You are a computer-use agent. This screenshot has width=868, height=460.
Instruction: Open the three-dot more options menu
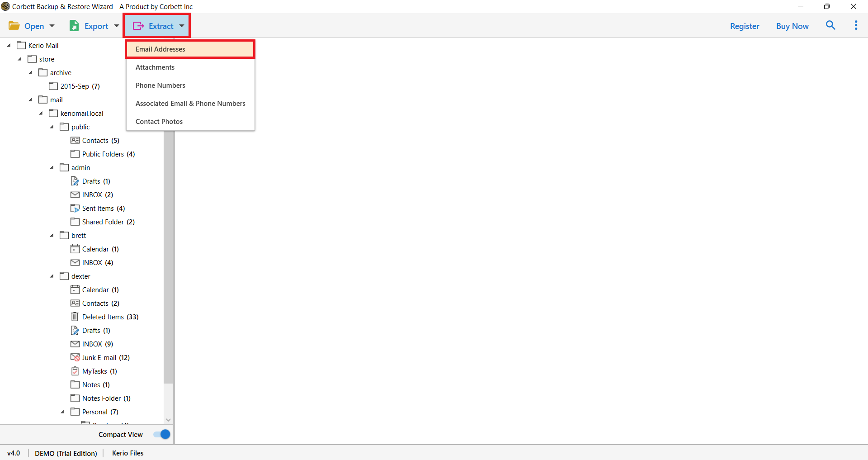[x=856, y=25]
